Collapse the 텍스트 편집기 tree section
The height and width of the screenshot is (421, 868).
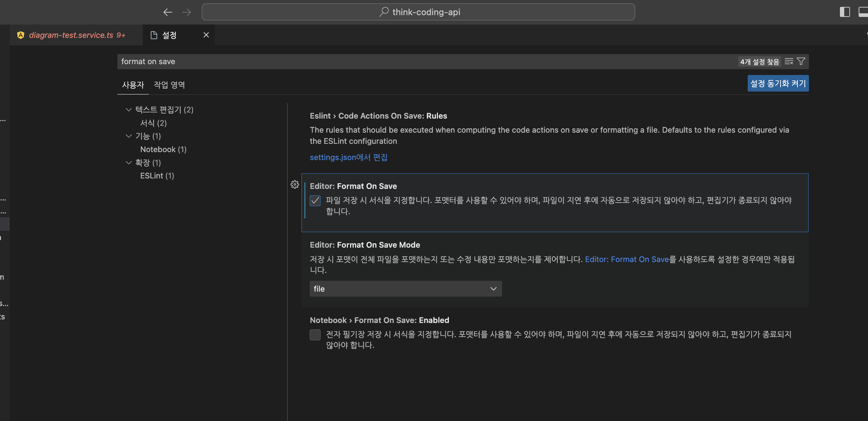click(x=129, y=110)
